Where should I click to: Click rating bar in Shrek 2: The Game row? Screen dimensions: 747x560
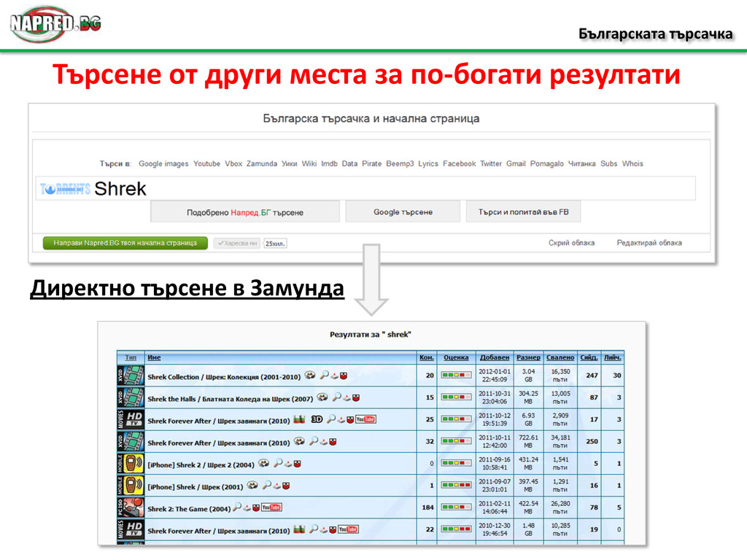click(456, 507)
